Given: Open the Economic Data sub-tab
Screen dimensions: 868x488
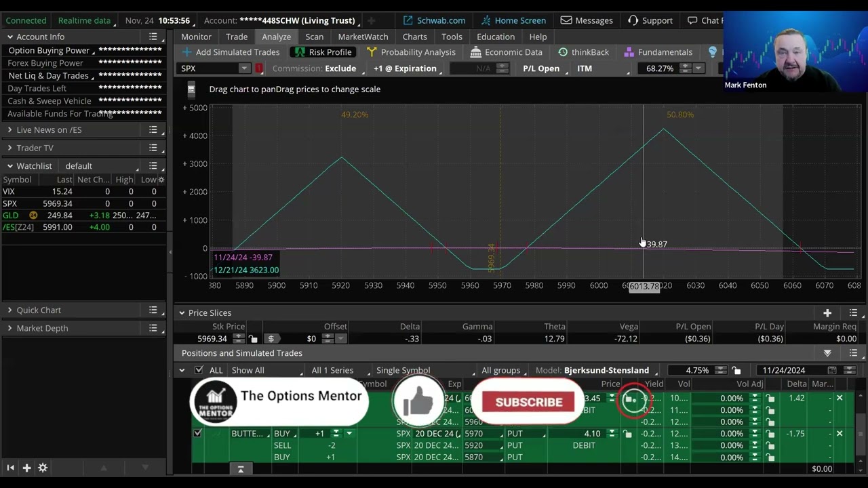Looking at the screenshot, I should 506,52.
